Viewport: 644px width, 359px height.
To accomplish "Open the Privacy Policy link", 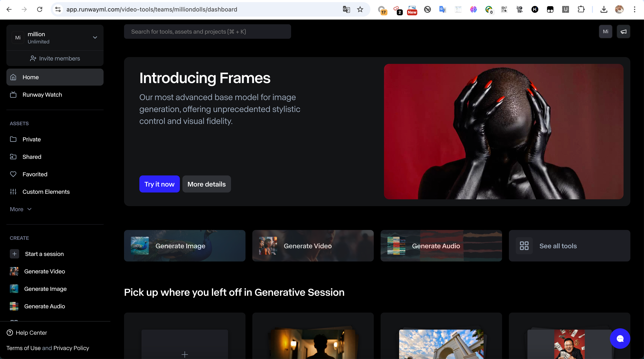I will 71,348.
